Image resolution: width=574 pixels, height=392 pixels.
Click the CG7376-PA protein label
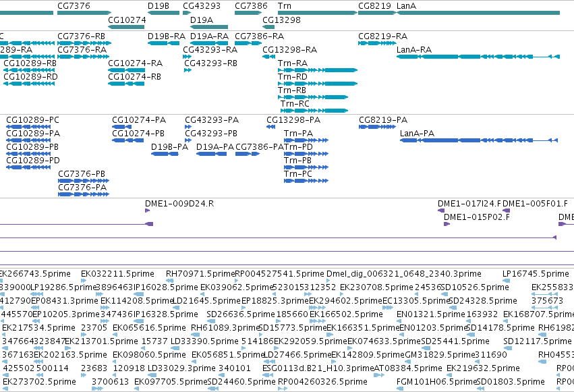coord(82,188)
